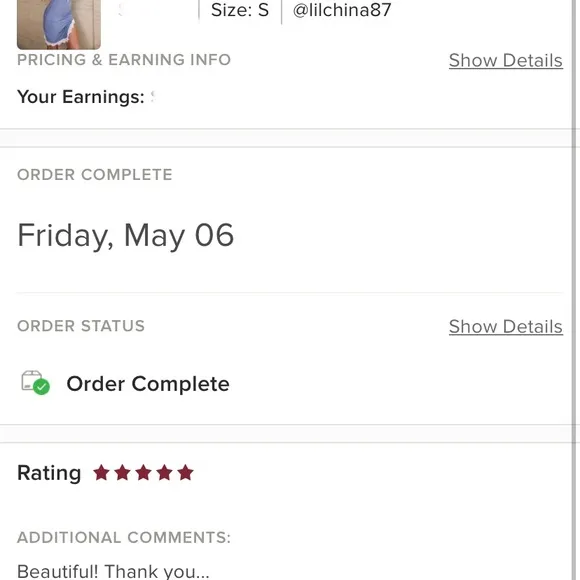Click the package with green checkmark icon
580x580 pixels.
[36, 383]
